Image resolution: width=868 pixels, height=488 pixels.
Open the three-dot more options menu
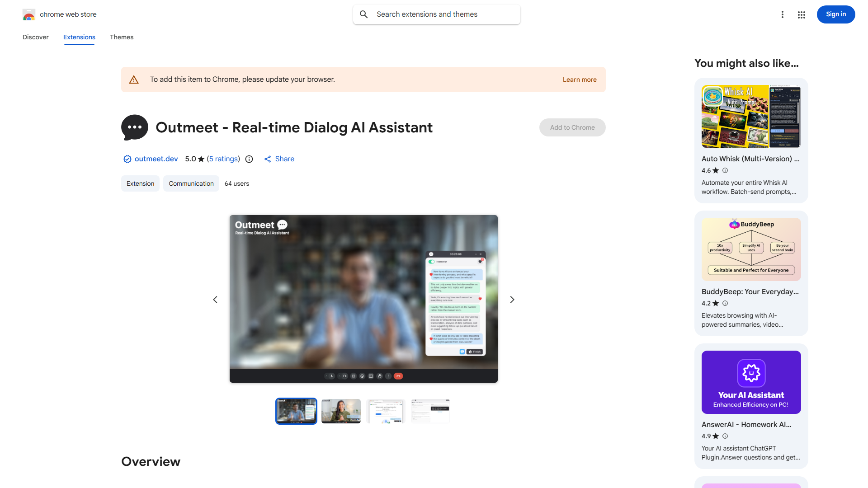[x=783, y=14]
